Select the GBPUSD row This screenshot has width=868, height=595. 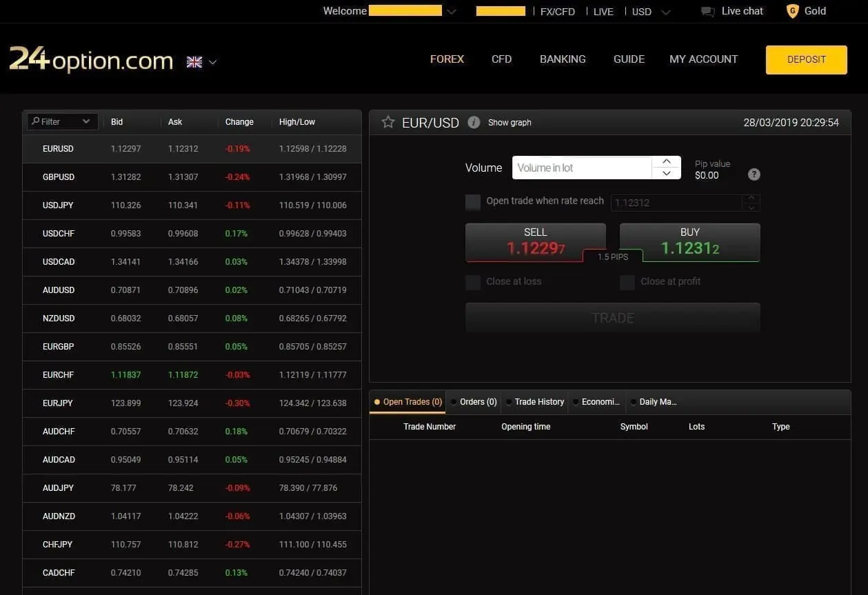(192, 177)
